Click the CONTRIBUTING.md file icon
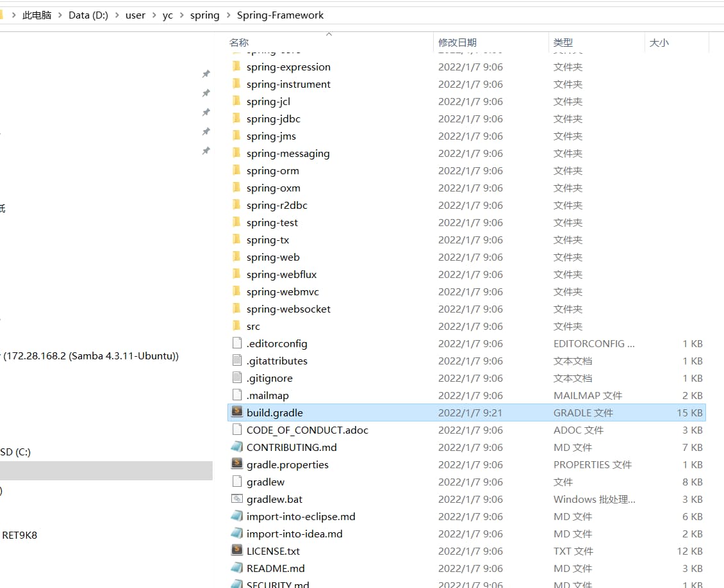 point(237,446)
